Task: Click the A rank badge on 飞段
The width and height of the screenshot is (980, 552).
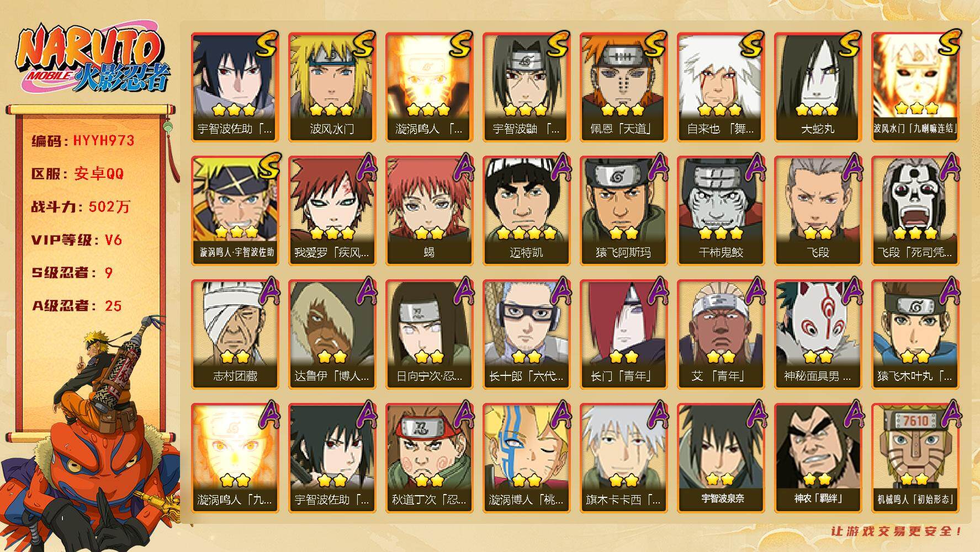Action: coord(852,168)
